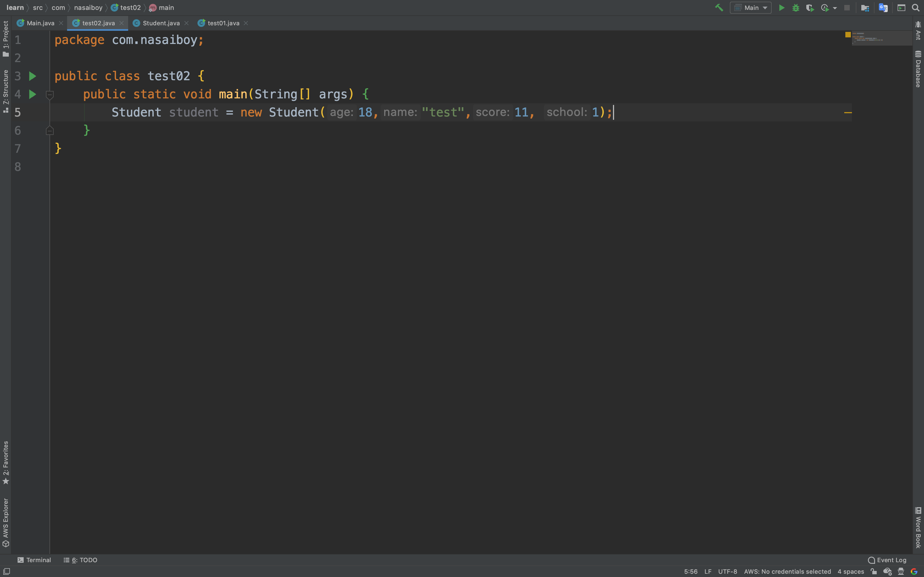Run the Main configuration with the green play icon
The image size is (924, 577).
[782, 7]
